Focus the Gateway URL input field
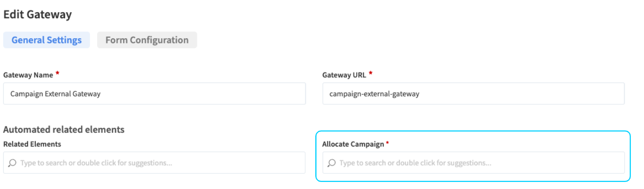The image size is (644, 189). point(473,94)
